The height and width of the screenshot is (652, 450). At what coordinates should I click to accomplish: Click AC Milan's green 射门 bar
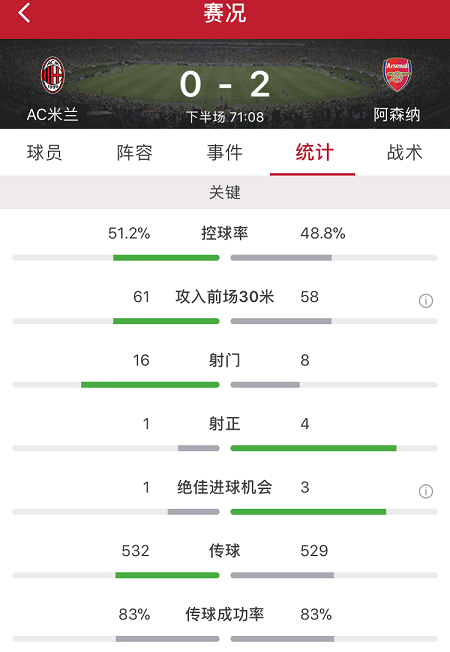click(150, 385)
